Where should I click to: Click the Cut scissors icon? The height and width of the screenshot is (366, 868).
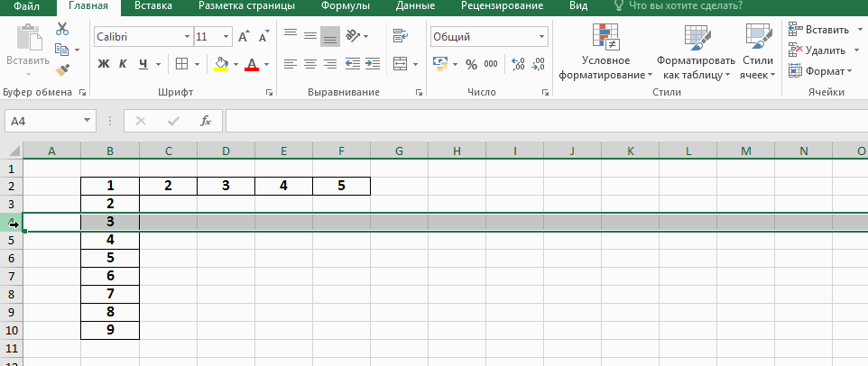(62, 29)
